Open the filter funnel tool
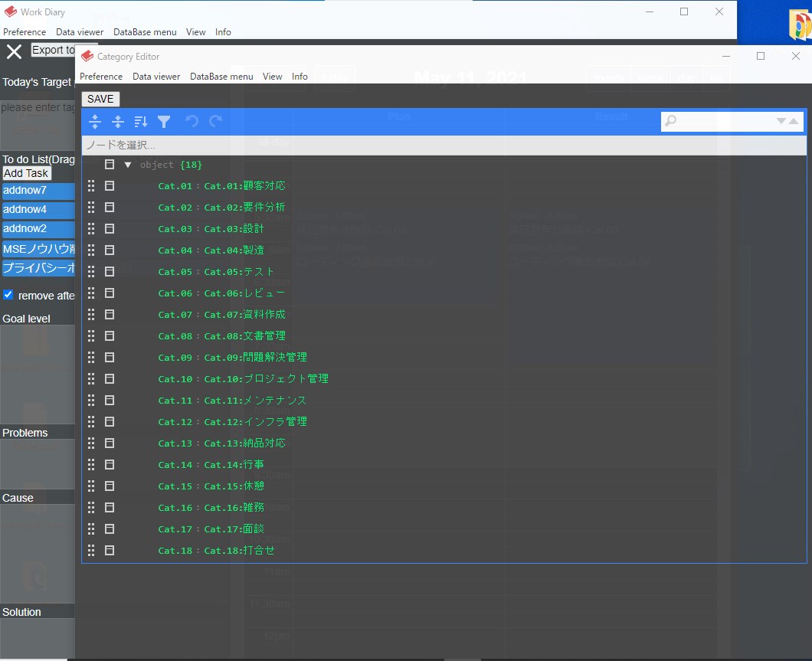Viewport: 812px width, 661px height. [x=164, y=122]
